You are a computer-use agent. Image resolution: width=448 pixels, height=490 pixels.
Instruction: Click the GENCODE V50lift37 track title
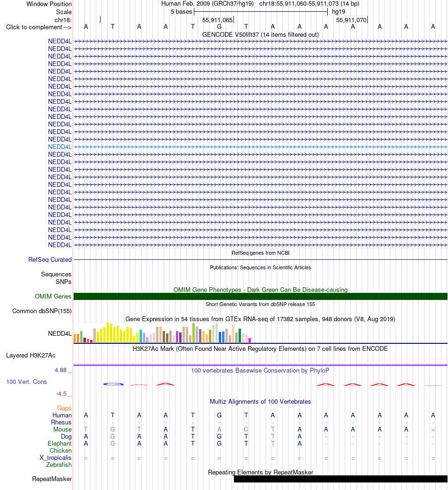pyautogui.click(x=260, y=35)
